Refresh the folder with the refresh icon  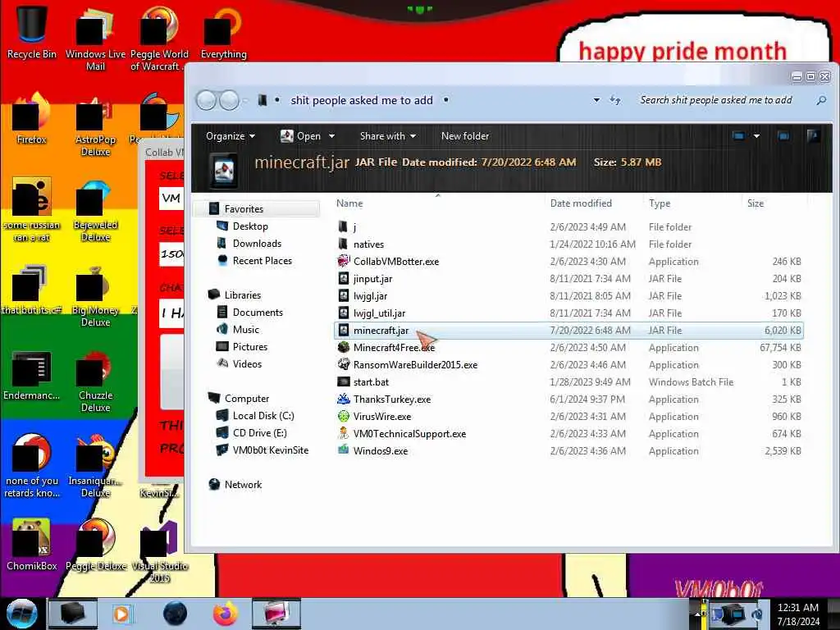[615, 100]
